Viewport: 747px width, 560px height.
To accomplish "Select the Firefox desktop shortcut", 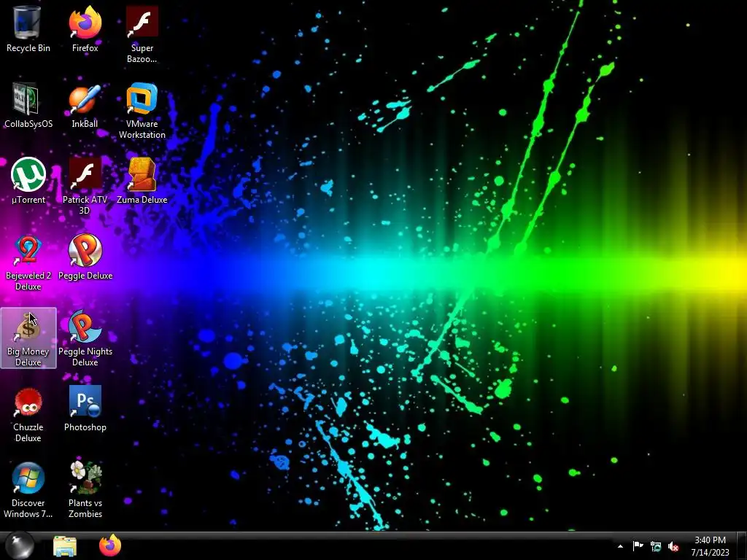I will click(85, 29).
